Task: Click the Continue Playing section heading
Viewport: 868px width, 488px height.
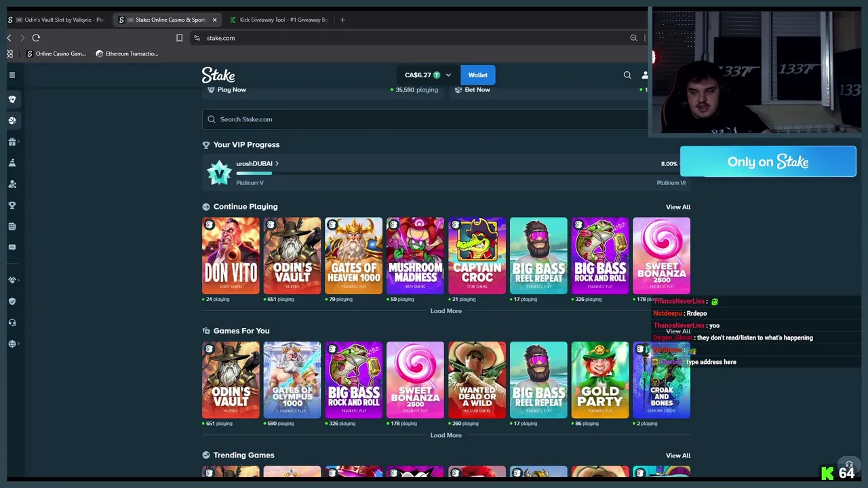Action: pos(245,207)
